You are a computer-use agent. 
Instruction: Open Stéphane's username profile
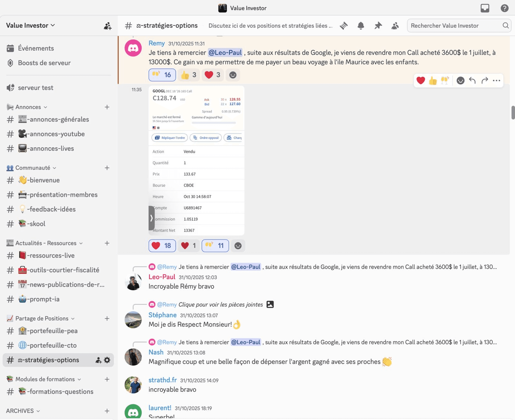point(163,315)
